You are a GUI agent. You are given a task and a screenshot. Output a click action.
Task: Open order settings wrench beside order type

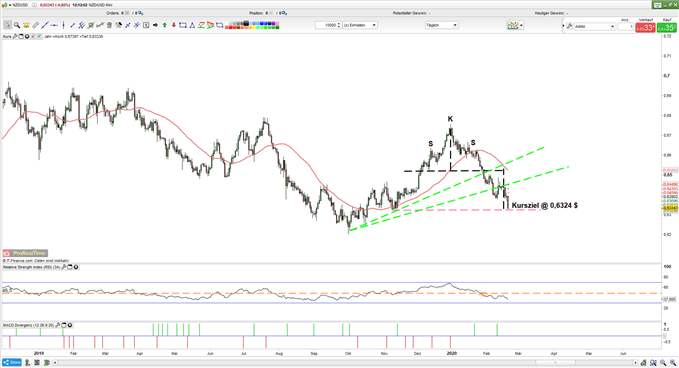pyautogui.click(x=569, y=26)
